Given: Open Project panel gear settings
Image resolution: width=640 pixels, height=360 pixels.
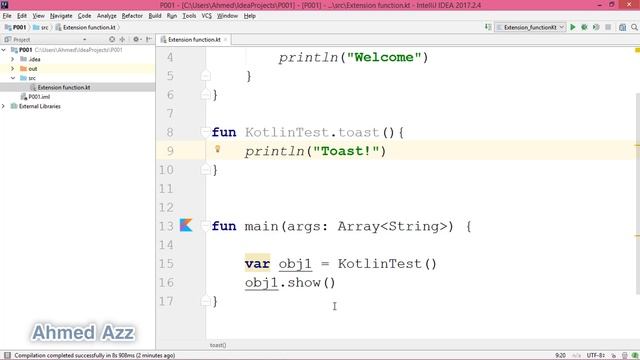Looking at the screenshot, I should pyautogui.click(x=136, y=39).
